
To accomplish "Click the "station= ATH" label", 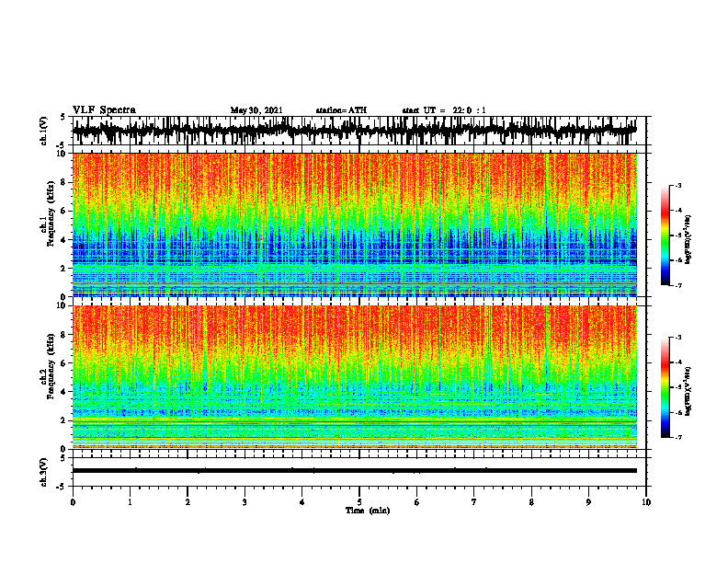I will tap(341, 110).
